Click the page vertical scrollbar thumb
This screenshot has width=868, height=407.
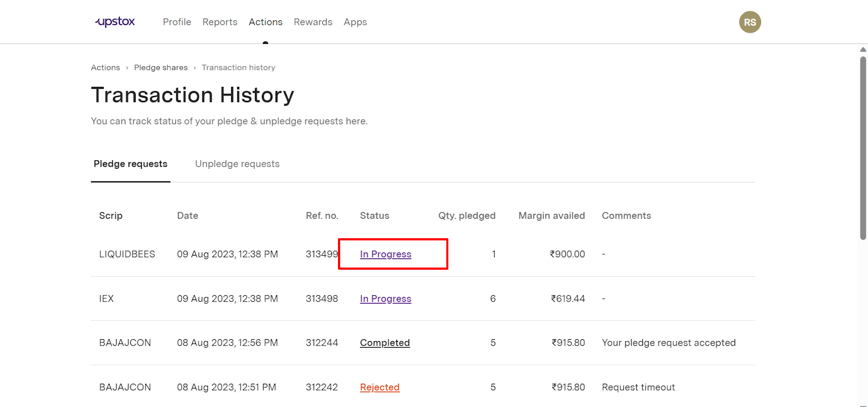863,148
